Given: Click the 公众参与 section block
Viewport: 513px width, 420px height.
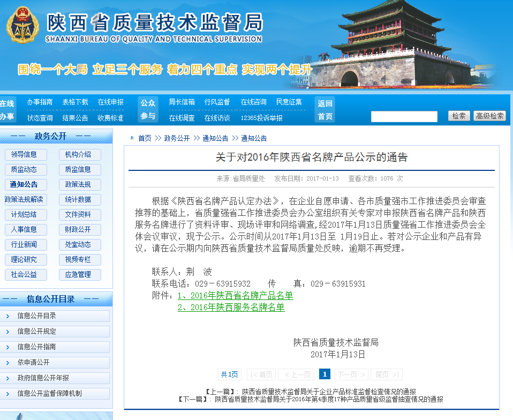Looking at the screenshot, I should click(148, 109).
